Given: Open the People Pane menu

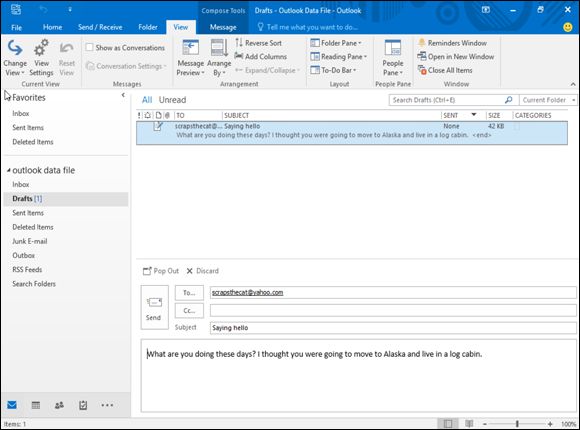Looking at the screenshot, I should (392, 58).
